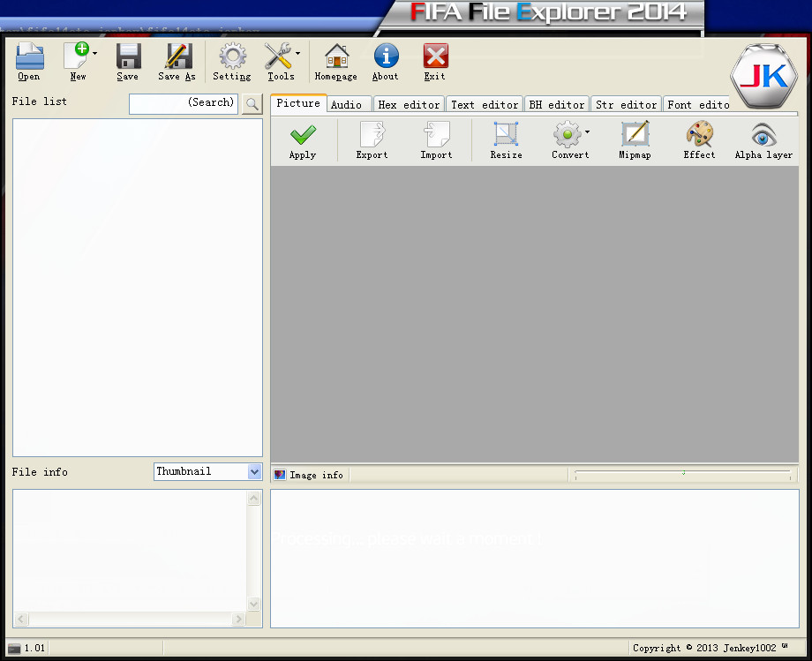The width and height of the screenshot is (812, 661).
Task: Switch to the Picture tab
Action: tap(298, 103)
